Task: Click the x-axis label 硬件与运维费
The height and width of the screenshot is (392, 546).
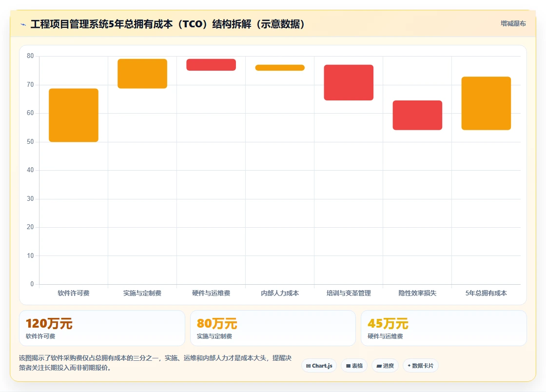Action: tap(211, 293)
